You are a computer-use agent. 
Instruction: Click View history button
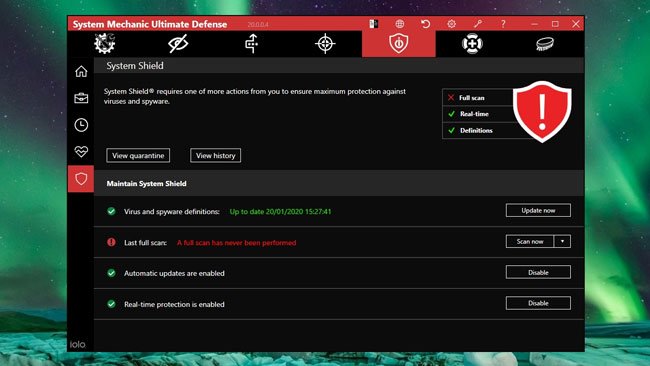coord(216,155)
